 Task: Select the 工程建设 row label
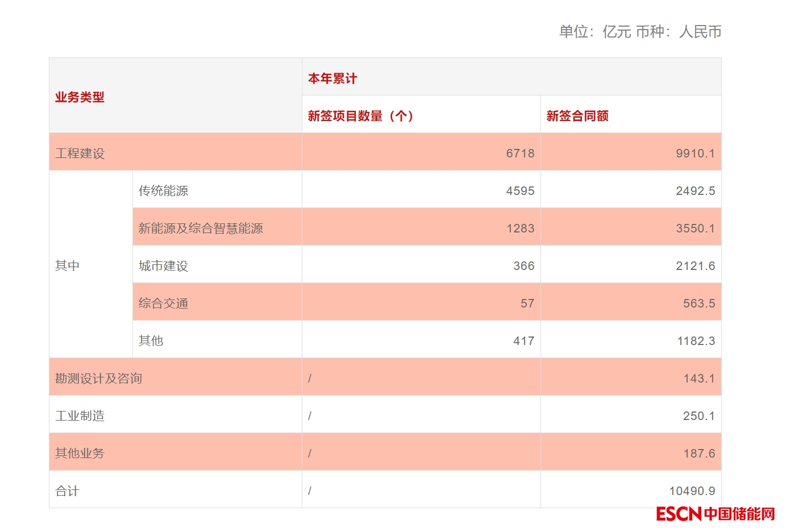(80, 153)
